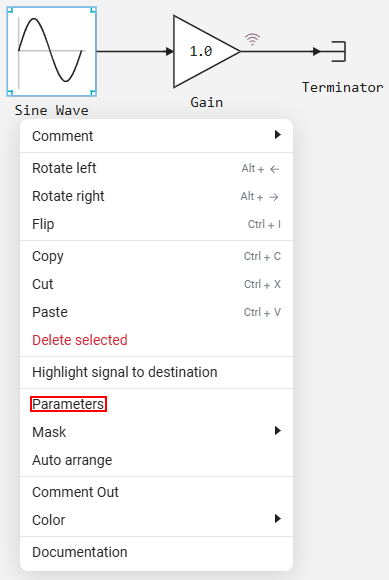Choose Rotate right from context menu
This screenshot has height=580, width=389.
(156, 196)
